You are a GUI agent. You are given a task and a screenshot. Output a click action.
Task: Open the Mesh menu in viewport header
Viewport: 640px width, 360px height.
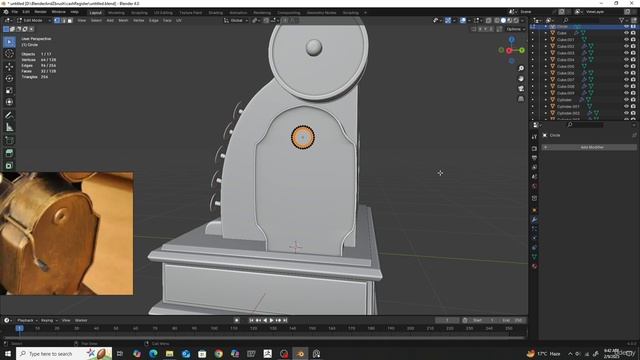pyautogui.click(x=123, y=20)
